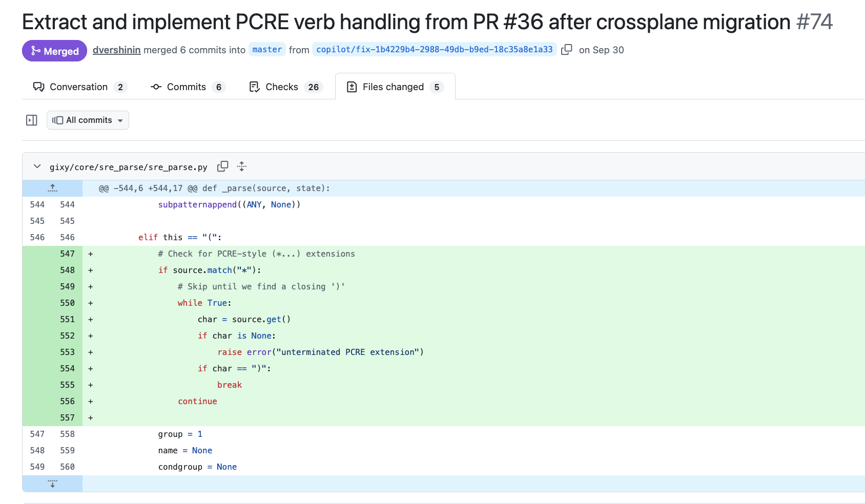Copy the sre_parse.py file path icon
The image size is (865, 504).
point(222,166)
